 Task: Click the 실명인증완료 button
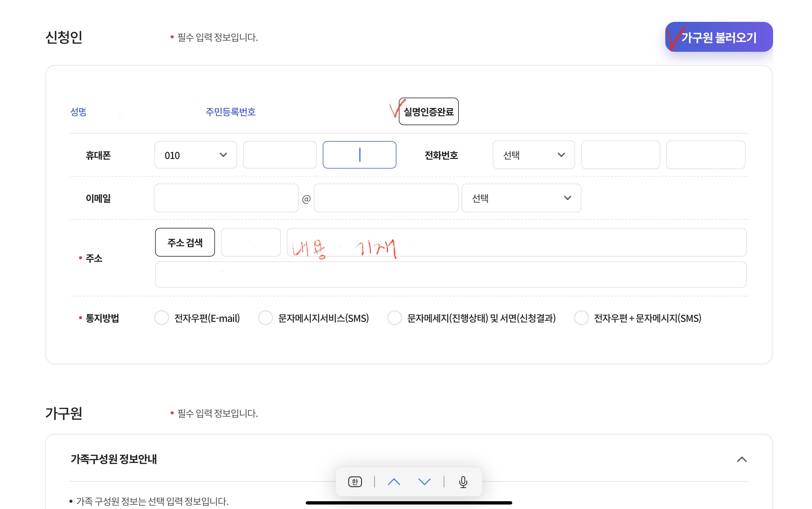[x=428, y=111]
